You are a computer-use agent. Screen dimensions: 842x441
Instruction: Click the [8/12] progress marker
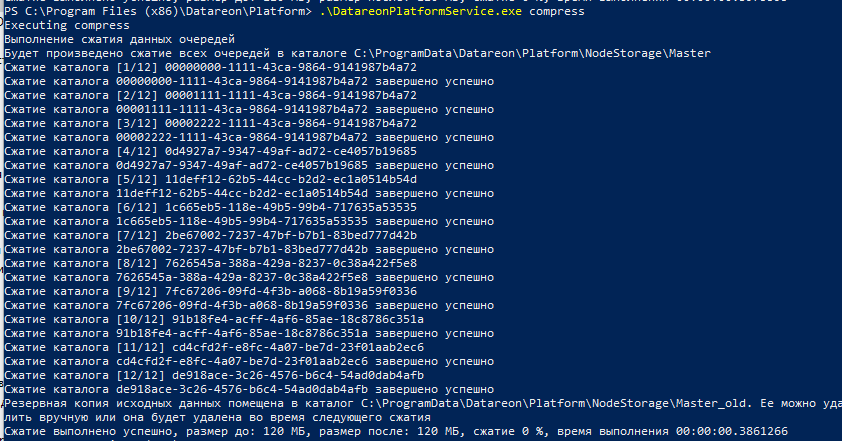[x=130, y=263]
